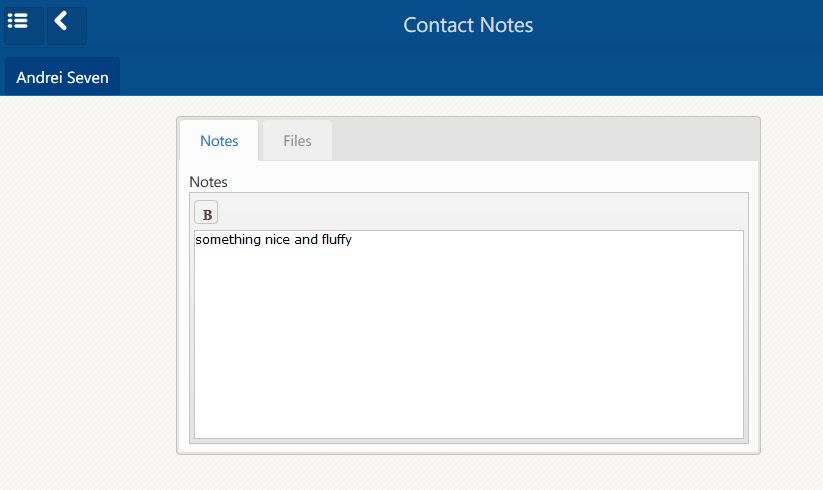
Task: Place cursor in the word "something"
Action: 227,240
